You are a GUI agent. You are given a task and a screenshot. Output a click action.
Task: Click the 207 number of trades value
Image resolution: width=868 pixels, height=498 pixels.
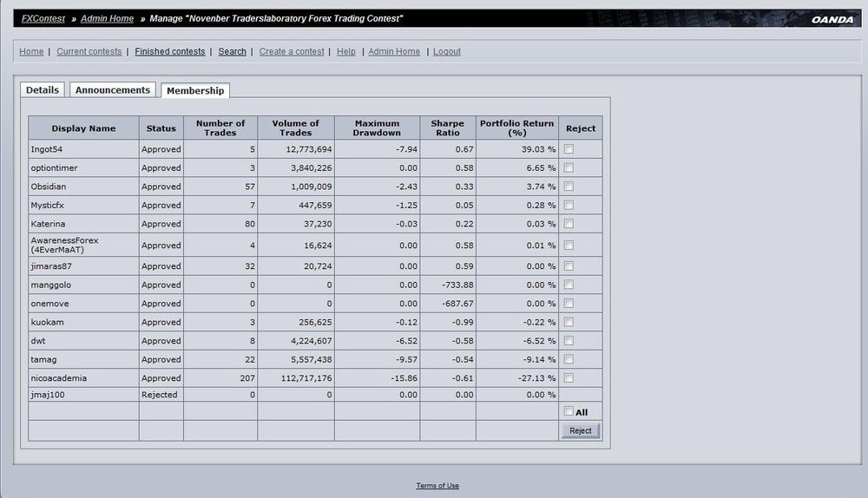point(247,378)
